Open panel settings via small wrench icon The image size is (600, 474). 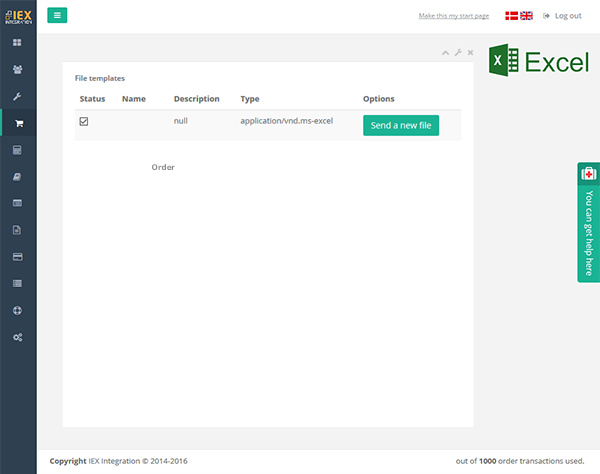pyautogui.click(x=458, y=52)
